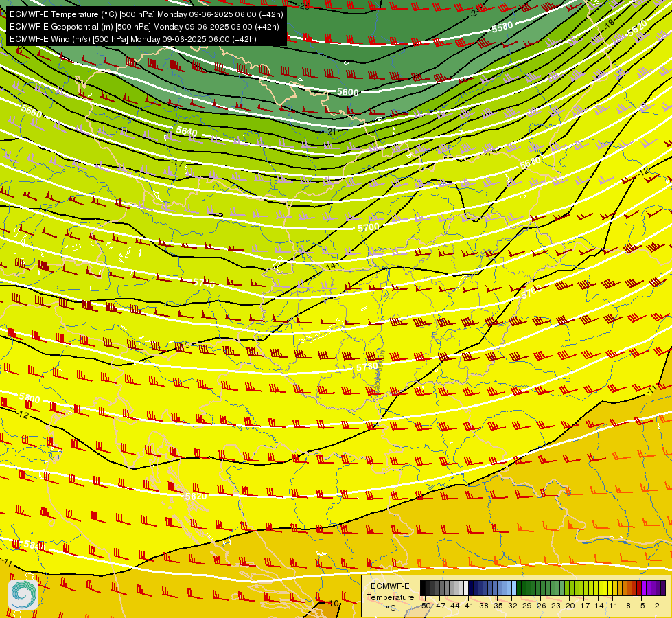Click the ECMWF-E Geopotential 500 hPa title line
The image size is (672, 618).
(x=144, y=27)
